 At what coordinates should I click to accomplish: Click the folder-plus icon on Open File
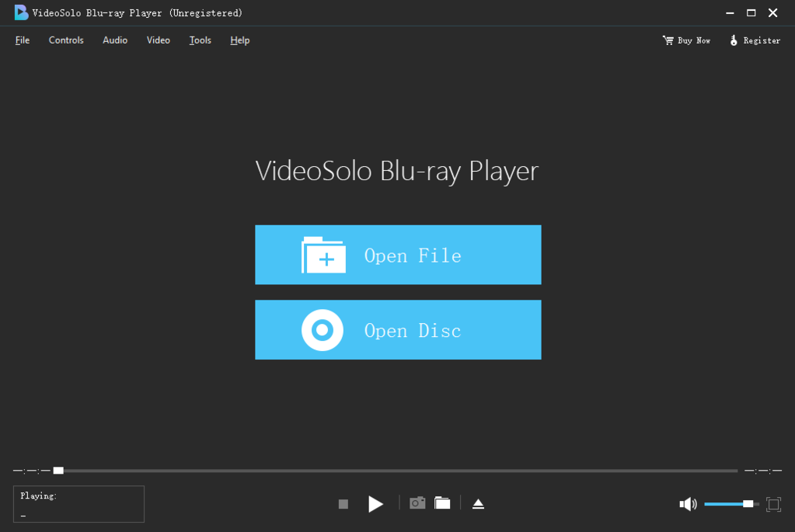(323, 255)
